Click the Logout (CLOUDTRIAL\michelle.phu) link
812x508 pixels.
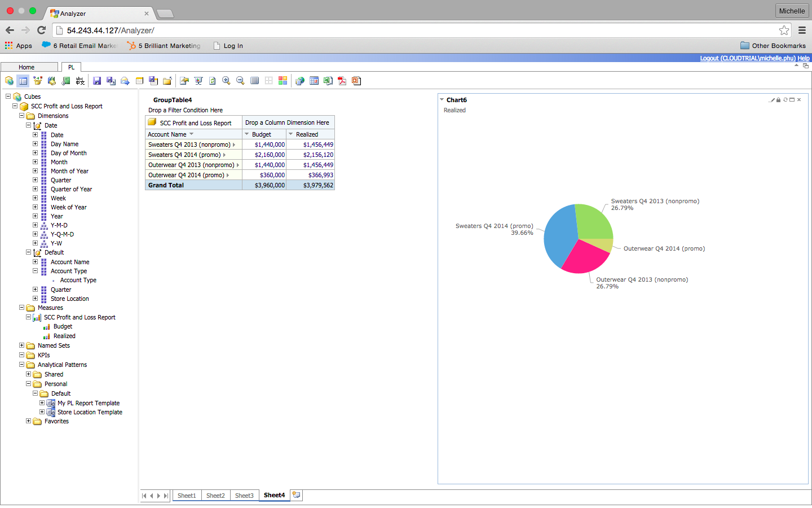[748, 58]
